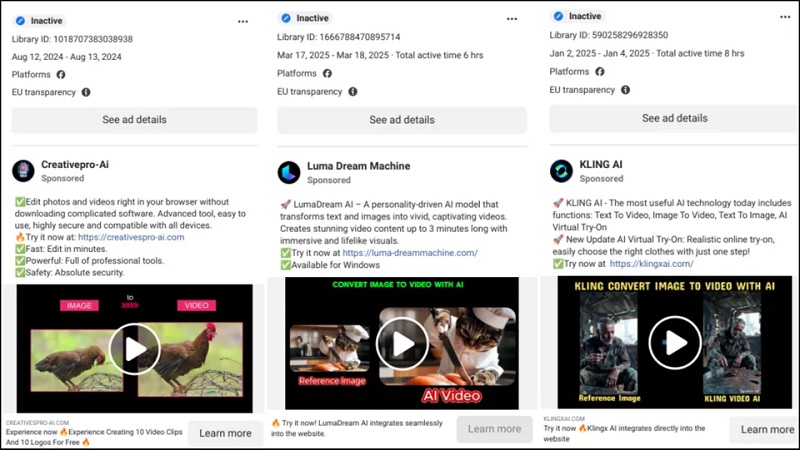
Task: Play the chef cat AI video ad
Action: point(402,343)
